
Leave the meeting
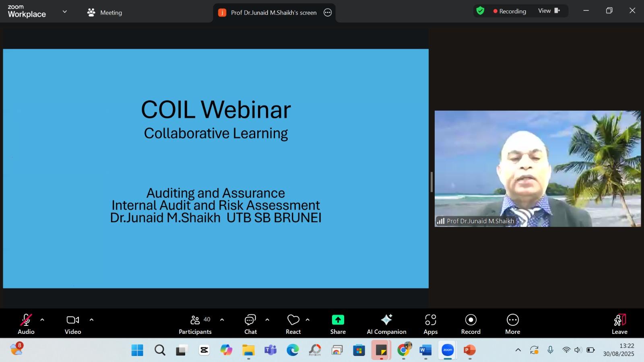pyautogui.click(x=619, y=324)
